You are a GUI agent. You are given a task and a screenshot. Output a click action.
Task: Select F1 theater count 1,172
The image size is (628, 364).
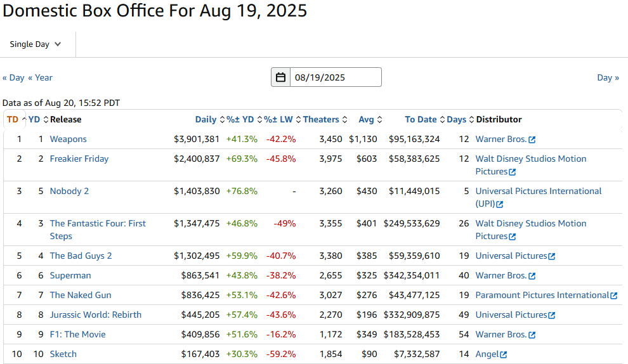tap(331, 334)
